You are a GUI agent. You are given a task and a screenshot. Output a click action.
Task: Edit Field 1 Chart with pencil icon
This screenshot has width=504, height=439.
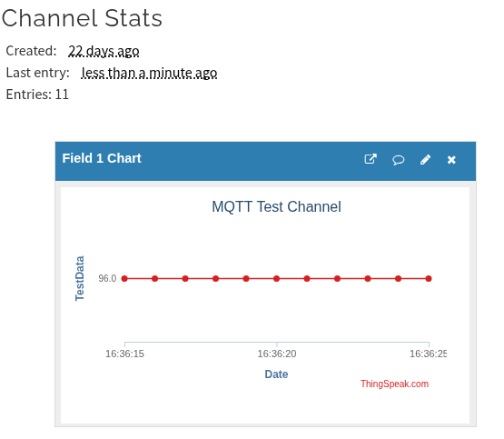click(425, 160)
